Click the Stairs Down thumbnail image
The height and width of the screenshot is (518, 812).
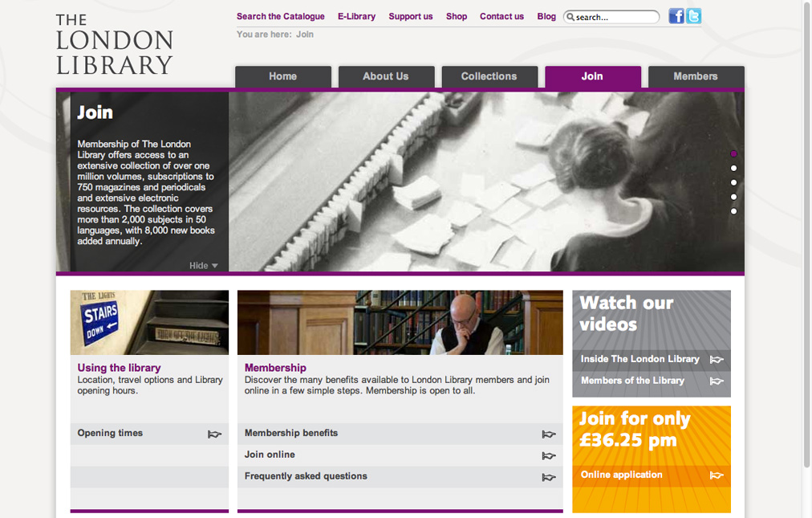(x=150, y=323)
